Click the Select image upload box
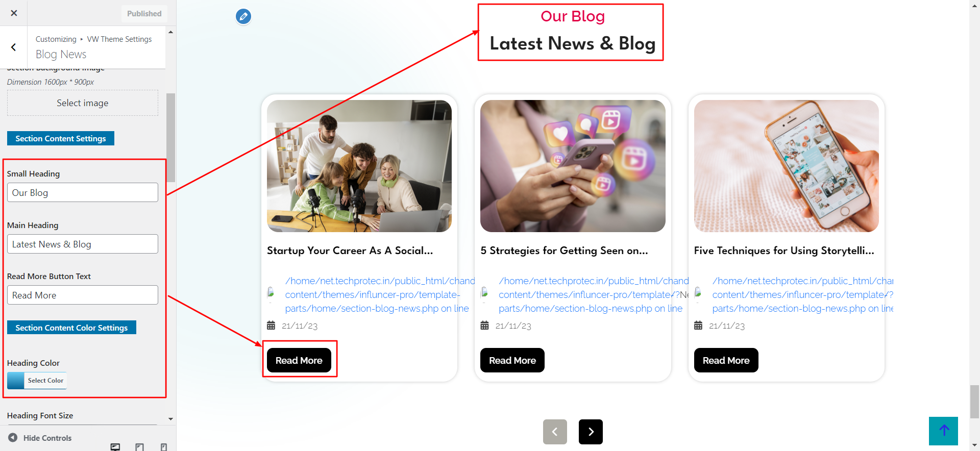 (x=83, y=103)
